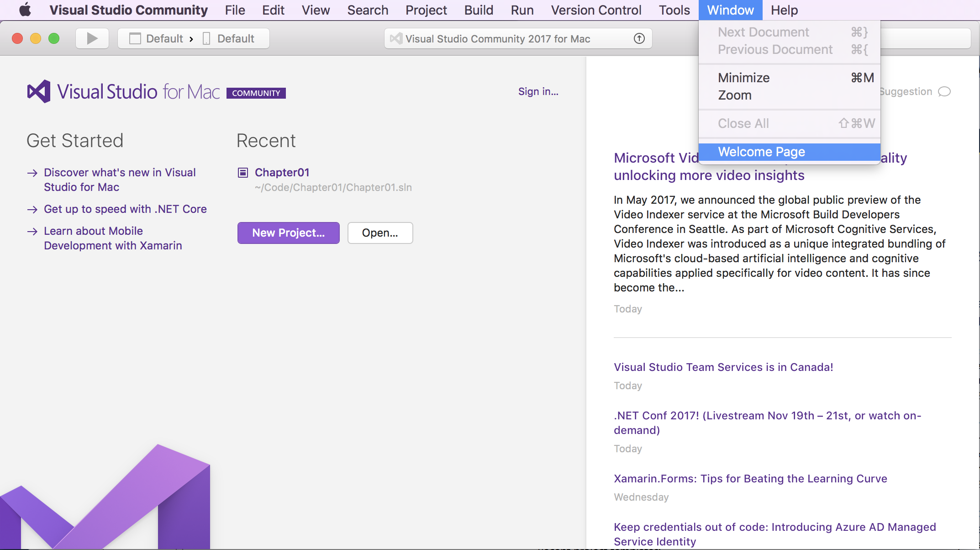The width and height of the screenshot is (980, 550).
Task: Open recent solution Chapter01
Action: point(282,173)
